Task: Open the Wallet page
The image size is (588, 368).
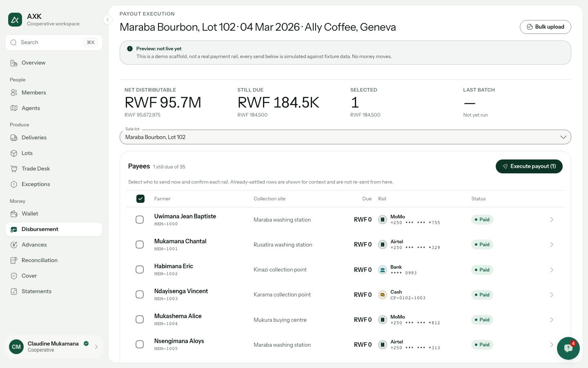Action: (x=54, y=214)
